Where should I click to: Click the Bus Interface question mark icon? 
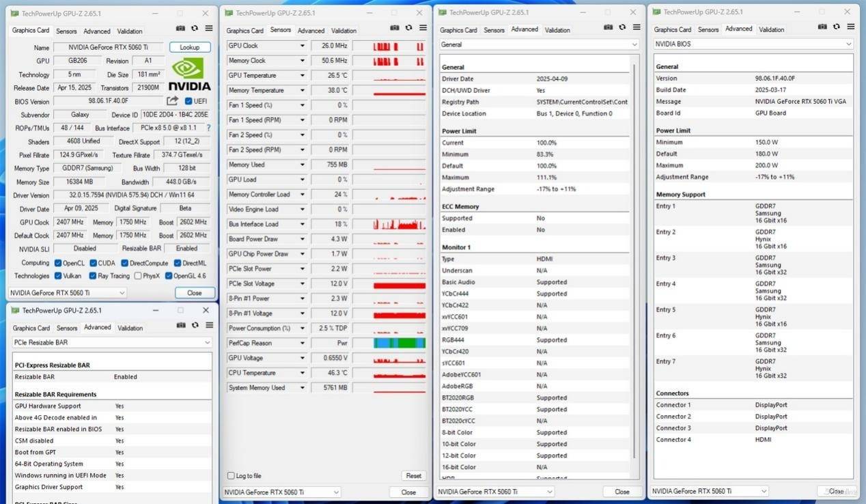(x=208, y=128)
